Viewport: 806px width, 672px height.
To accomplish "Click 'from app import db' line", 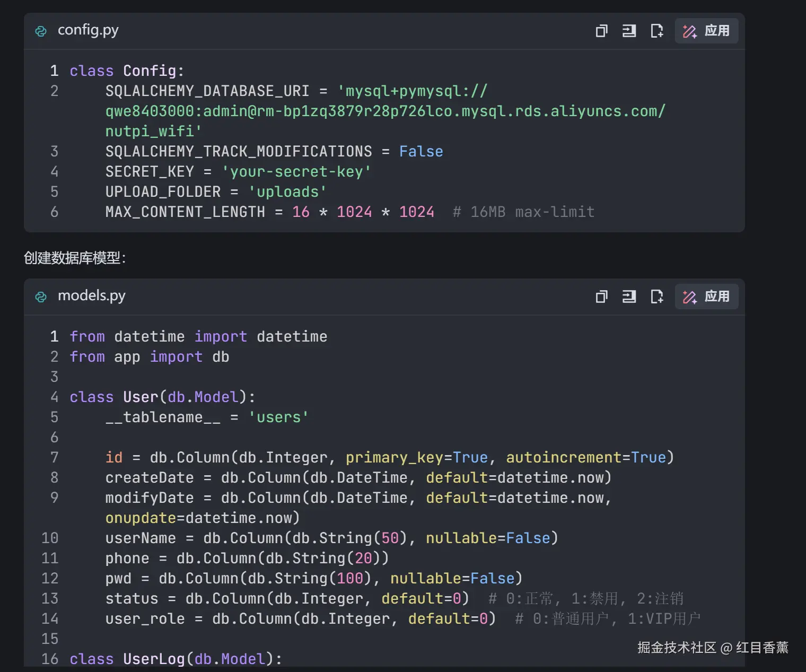I will (150, 356).
